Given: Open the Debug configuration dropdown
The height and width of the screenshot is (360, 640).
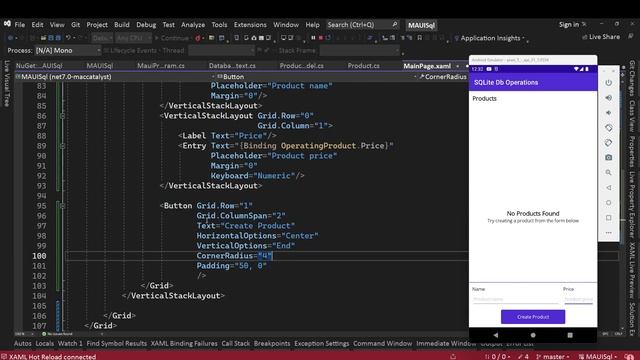Looking at the screenshot, I should (101, 38).
